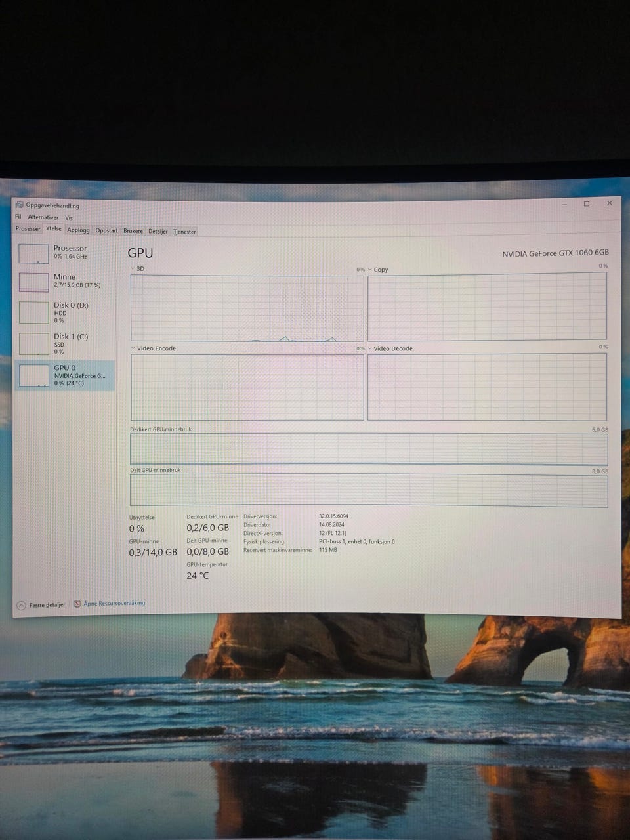Open the Brukere tab
Screen dimensions: 630x840
(x=133, y=231)
